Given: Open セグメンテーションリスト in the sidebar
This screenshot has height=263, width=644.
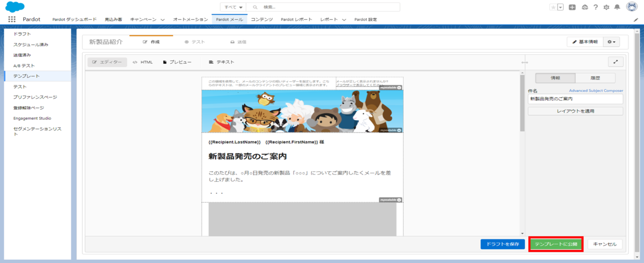Looking at the screenshot, I should pyautogui.click(x=37, y=131).
